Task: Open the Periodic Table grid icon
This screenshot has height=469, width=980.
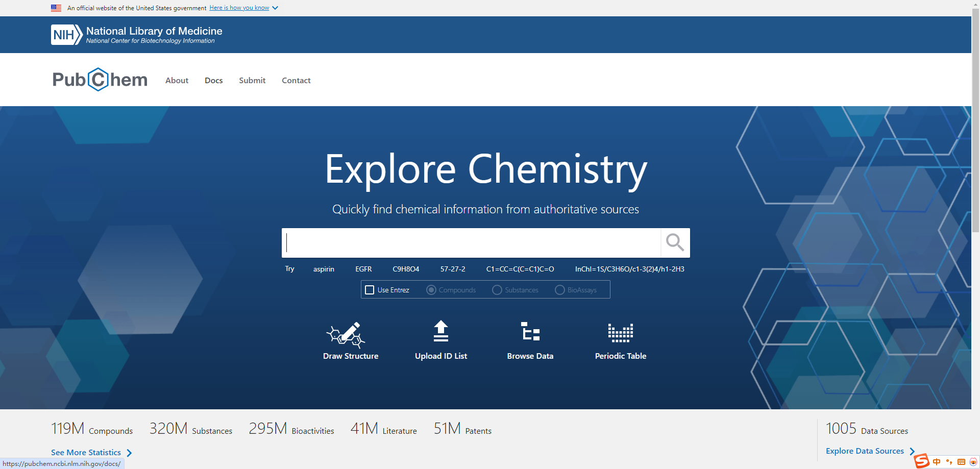Action: (621, 333)
